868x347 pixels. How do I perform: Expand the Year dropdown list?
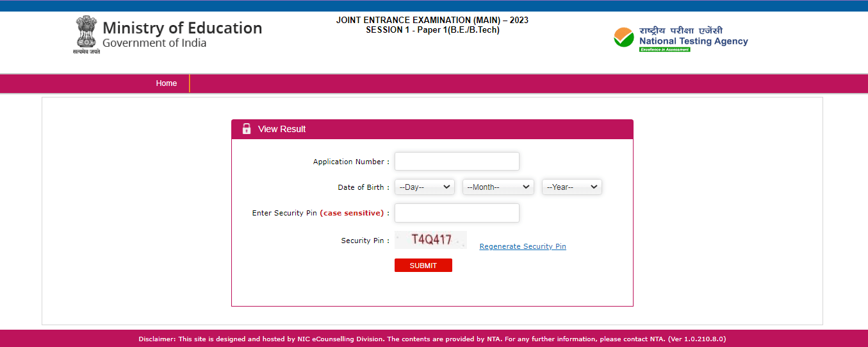pyautogui.click(x=571, y=187)
